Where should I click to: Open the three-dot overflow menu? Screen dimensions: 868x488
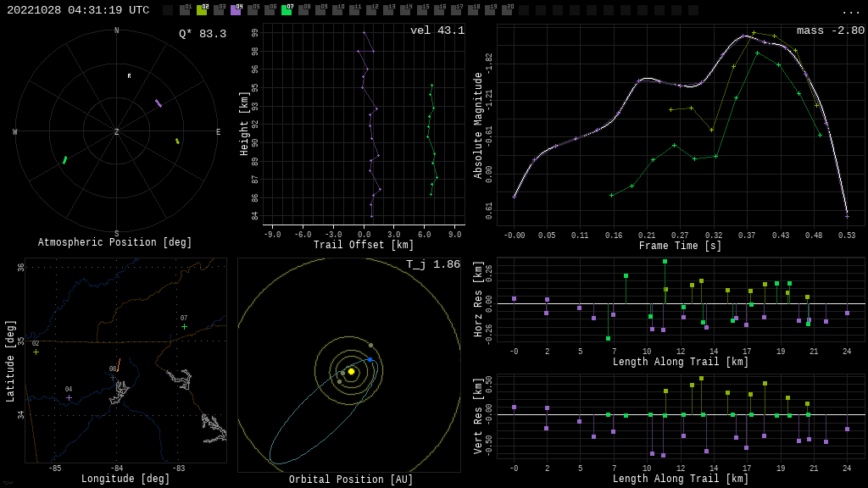850,11
